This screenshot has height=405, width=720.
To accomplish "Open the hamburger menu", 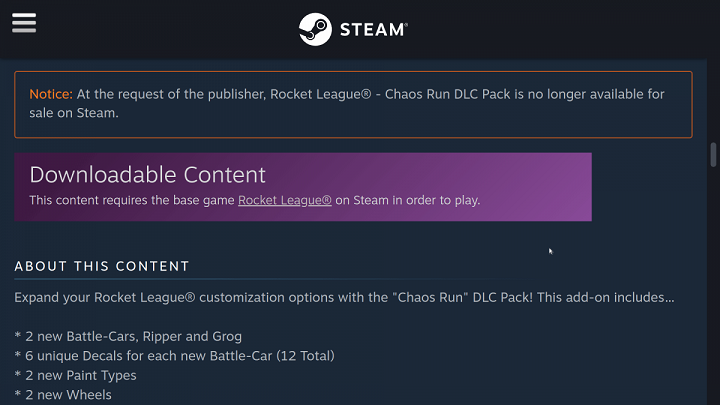I will click(24, 23).
